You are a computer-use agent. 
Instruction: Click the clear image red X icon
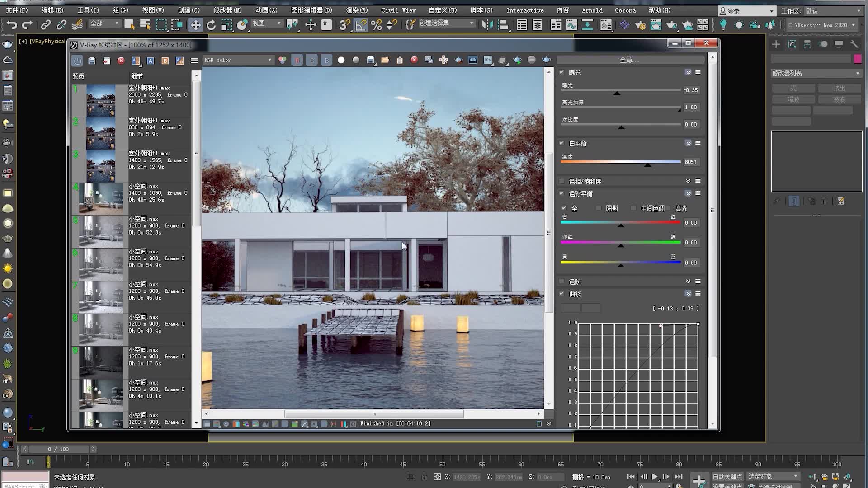click(x=414, y=60)
